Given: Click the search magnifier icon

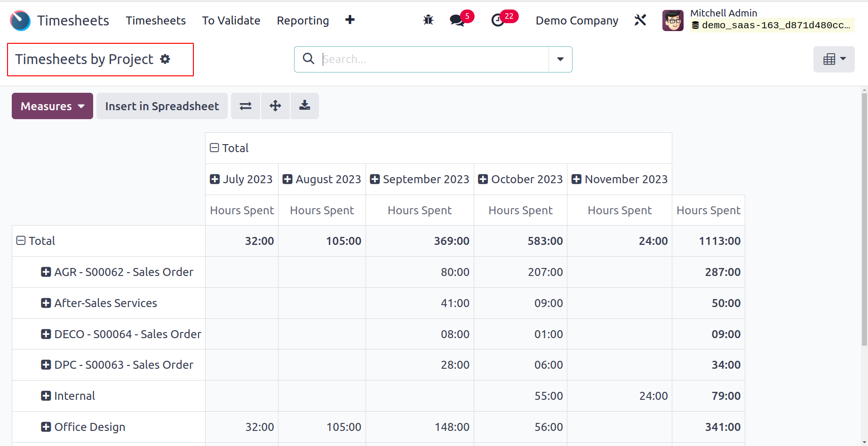Looking at the screenshot, I should (x=308, y=58).
